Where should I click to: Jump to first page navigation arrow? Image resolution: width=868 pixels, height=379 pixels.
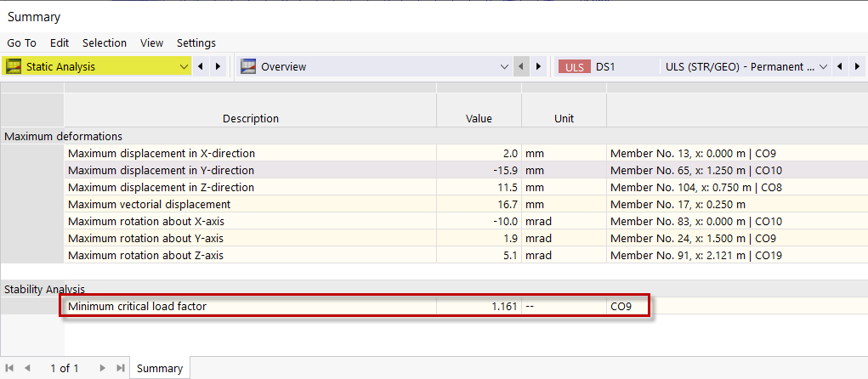pyautogui.click(x=10, y=368)
